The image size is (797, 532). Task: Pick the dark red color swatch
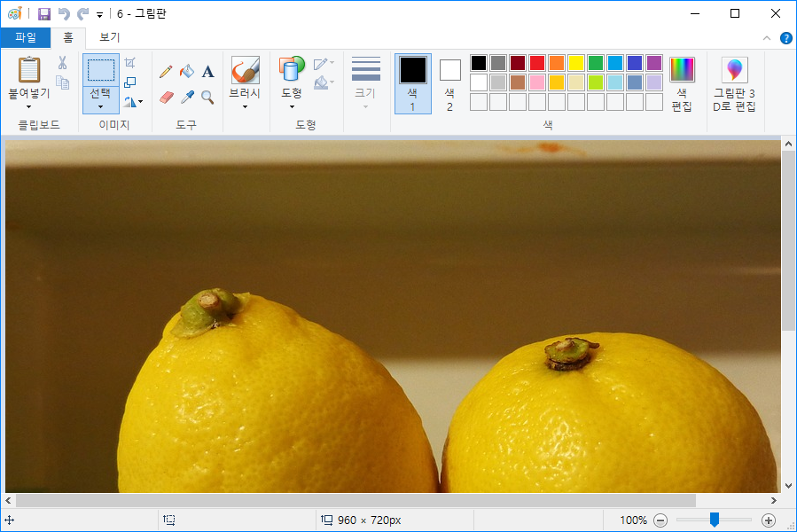(x=518, y=63)
